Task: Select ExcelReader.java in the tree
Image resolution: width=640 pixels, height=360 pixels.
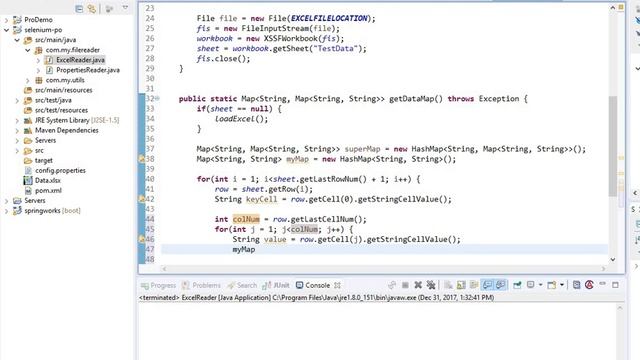Action: (x=80, y=60)
